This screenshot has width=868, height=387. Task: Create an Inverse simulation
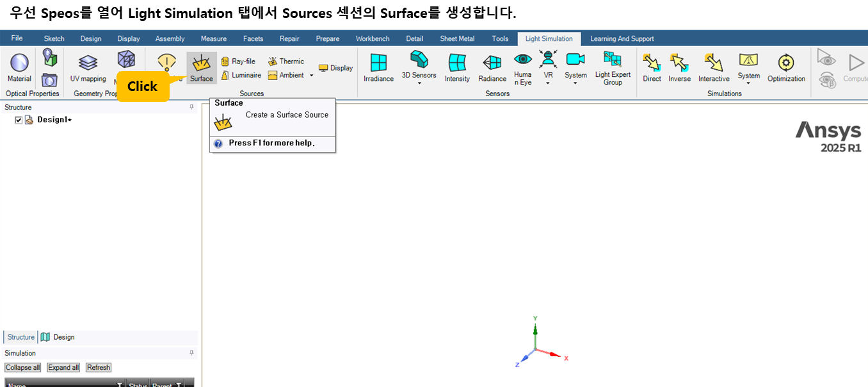click(x=679, y=68)
